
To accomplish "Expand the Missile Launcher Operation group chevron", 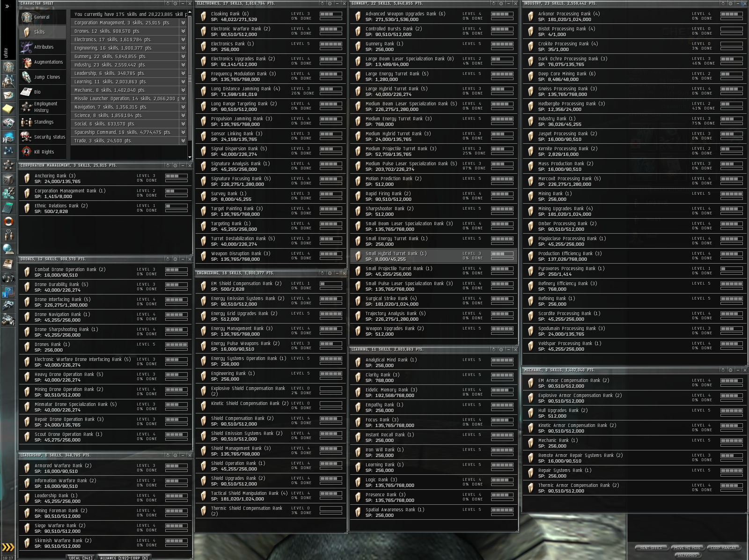I will click(x=183, y=98).
